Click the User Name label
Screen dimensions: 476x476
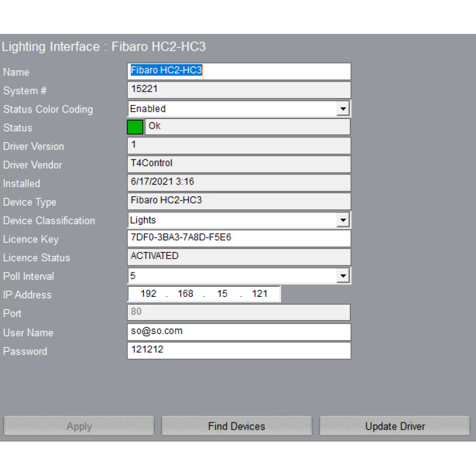[28, 333]
